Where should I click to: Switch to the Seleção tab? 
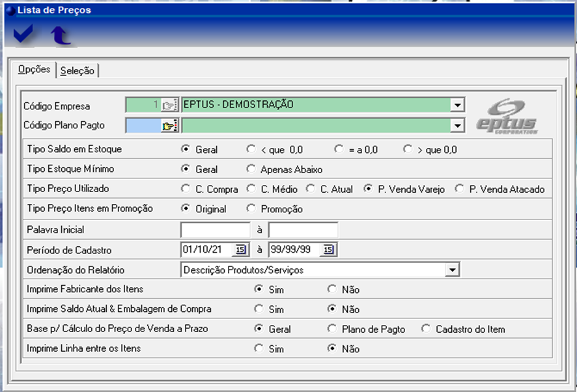[x=77, y=71]
